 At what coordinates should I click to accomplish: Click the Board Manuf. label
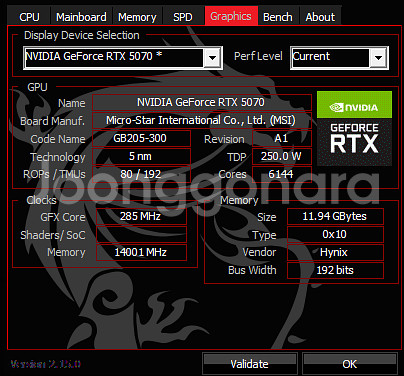click(52, 121)
